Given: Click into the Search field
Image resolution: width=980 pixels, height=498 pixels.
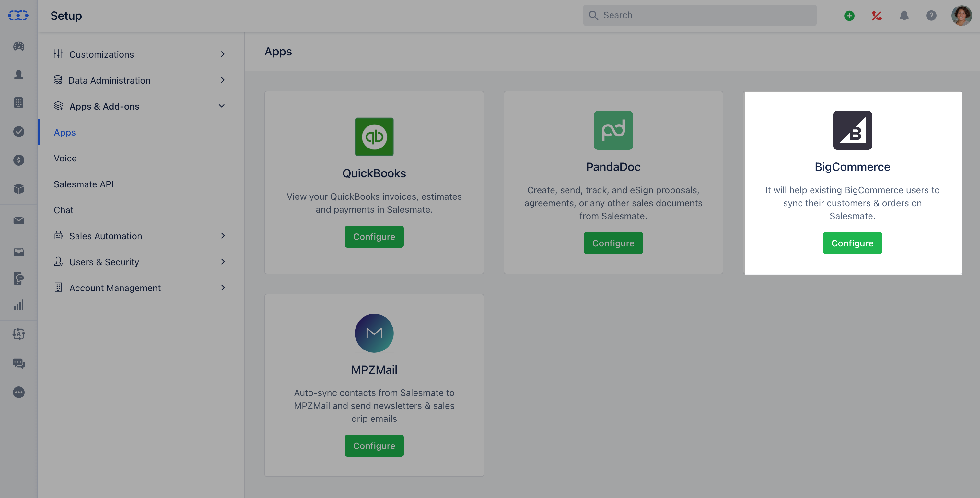Looking at the screenshot, I should (700, 15).
